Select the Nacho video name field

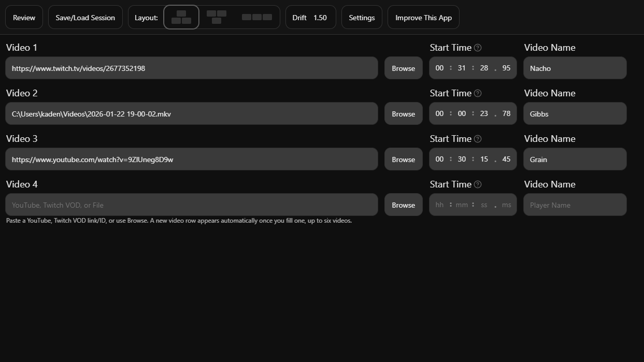[x=575, y=68]
